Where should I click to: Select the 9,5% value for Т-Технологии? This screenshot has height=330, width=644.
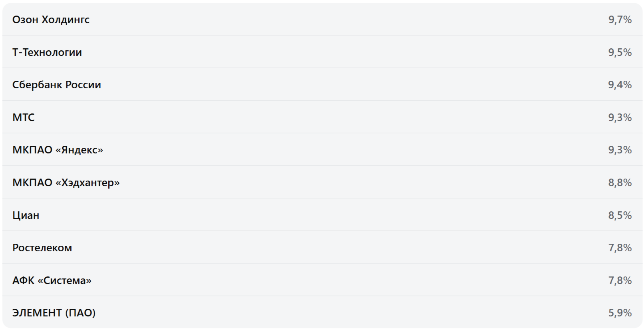pyautogui.click(x=620, y=52)
